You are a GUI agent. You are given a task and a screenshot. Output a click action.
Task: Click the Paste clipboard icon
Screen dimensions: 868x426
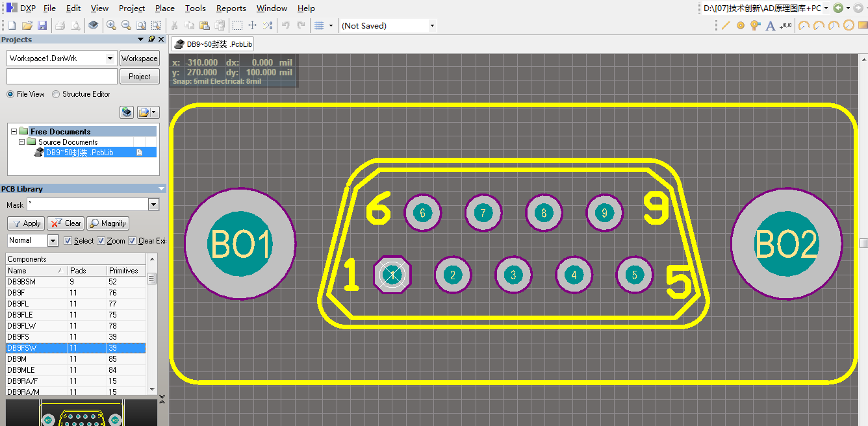coord(204,25)
